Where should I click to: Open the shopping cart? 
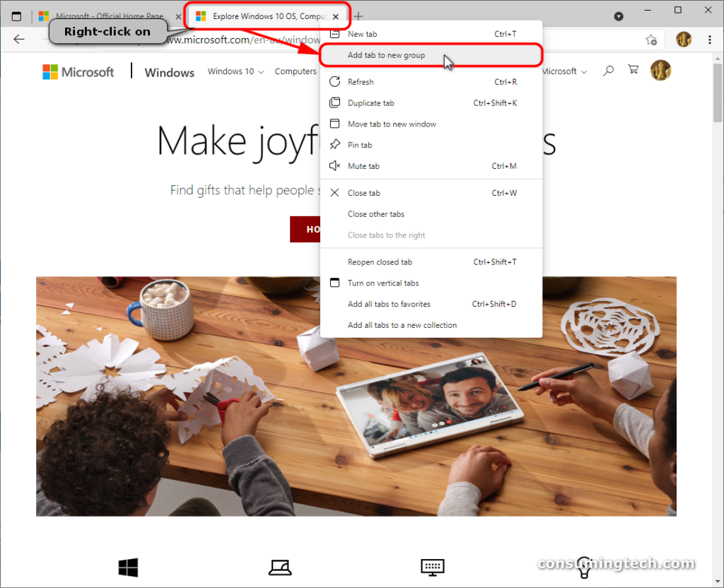click(x=633, y=70)
